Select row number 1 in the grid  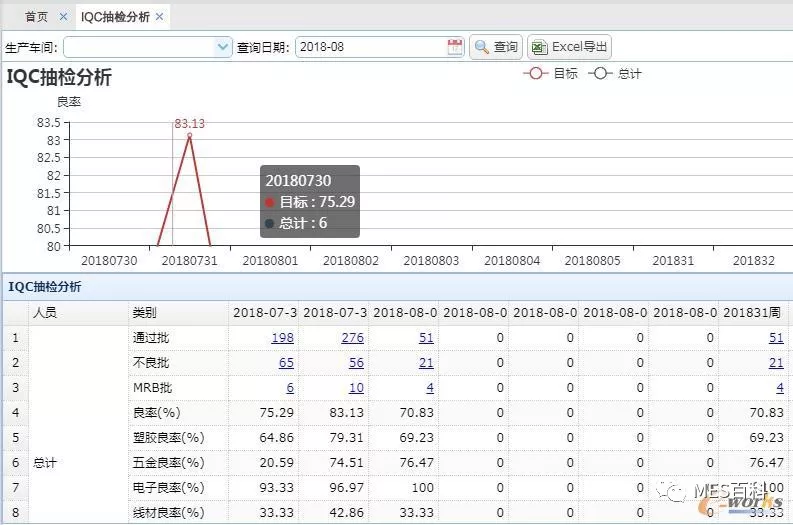tap(16, 338)
